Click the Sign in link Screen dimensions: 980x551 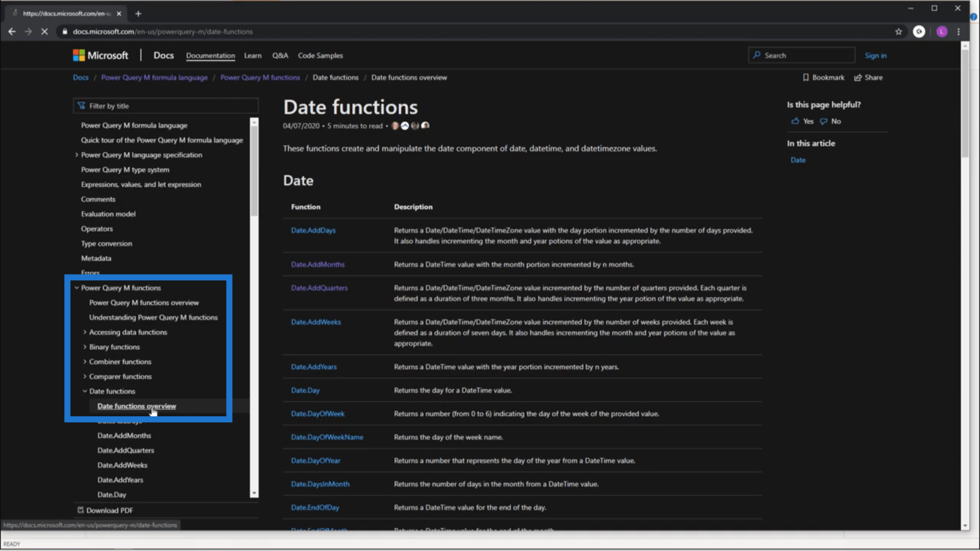pyautogui.click(x=876, y=55)
